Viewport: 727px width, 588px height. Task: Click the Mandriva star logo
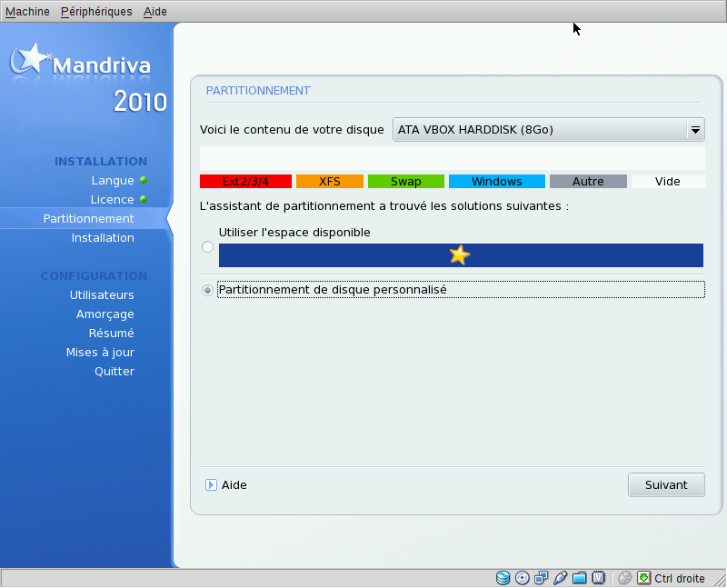tap(31, 59)
